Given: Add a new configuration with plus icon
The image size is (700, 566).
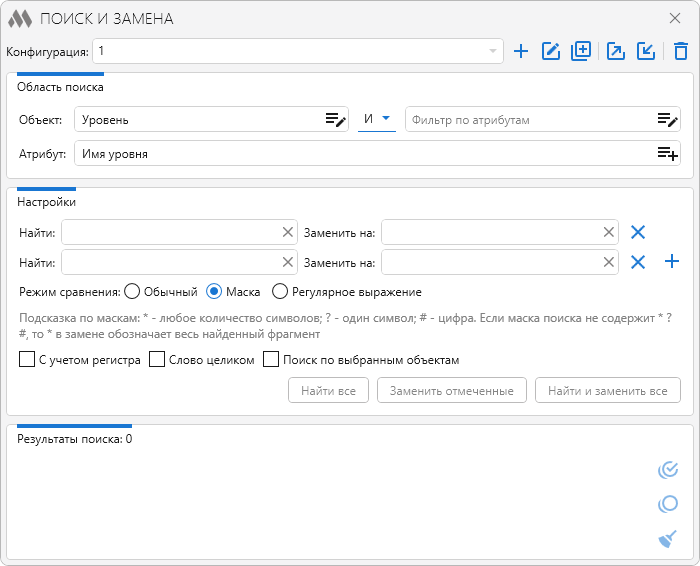Looking at the screenshot, I should (520, 51).
